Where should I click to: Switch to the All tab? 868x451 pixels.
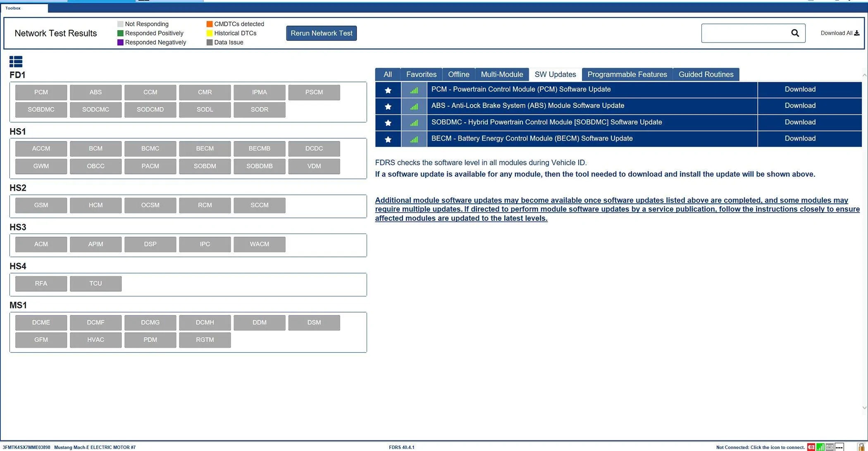click(388, 74)
